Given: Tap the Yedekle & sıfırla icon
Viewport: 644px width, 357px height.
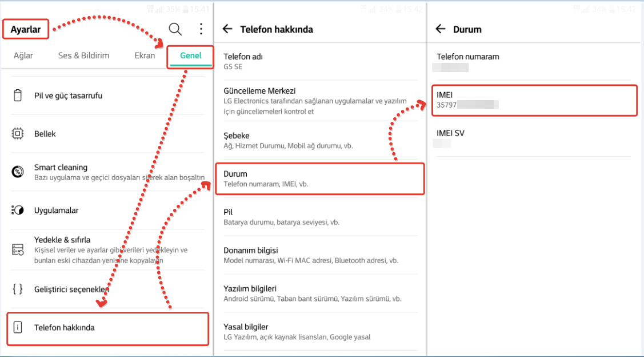Looking at the screenshot, I should (x=18, y=249).
